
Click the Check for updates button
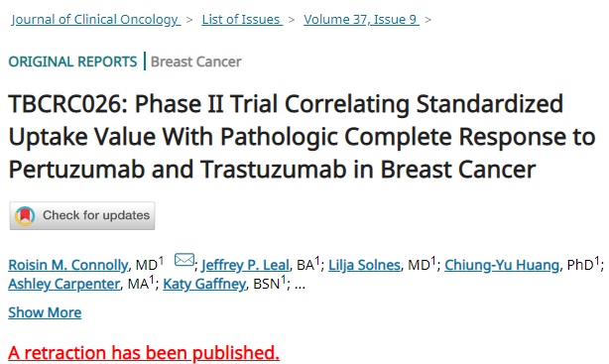pos(82,215)
